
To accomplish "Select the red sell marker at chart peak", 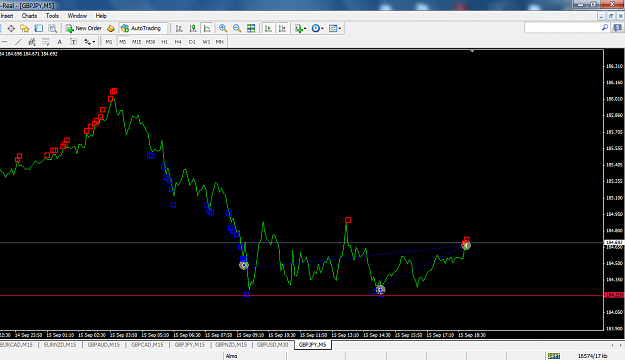I will pyautogui.click(x=114, y=91).
